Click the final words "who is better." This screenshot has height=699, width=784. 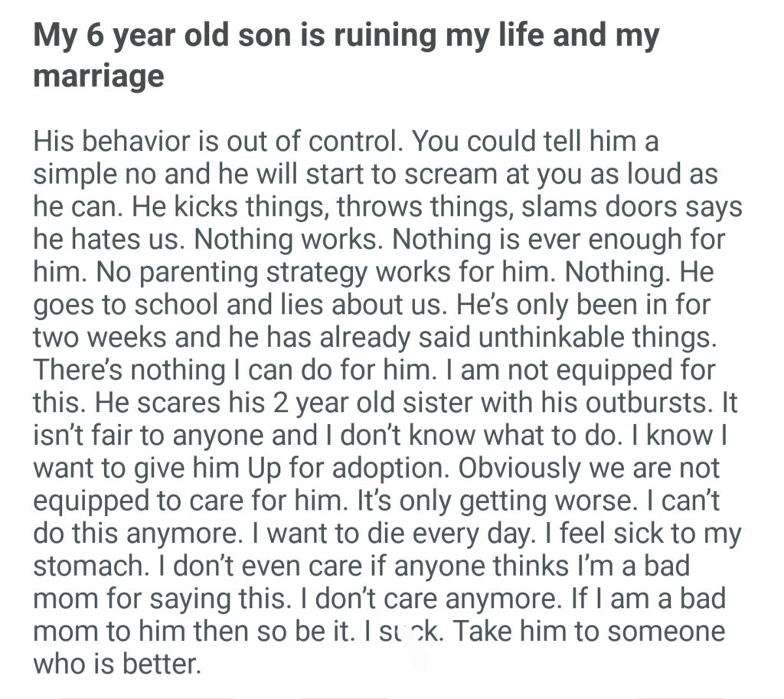[x=116, y=661]
